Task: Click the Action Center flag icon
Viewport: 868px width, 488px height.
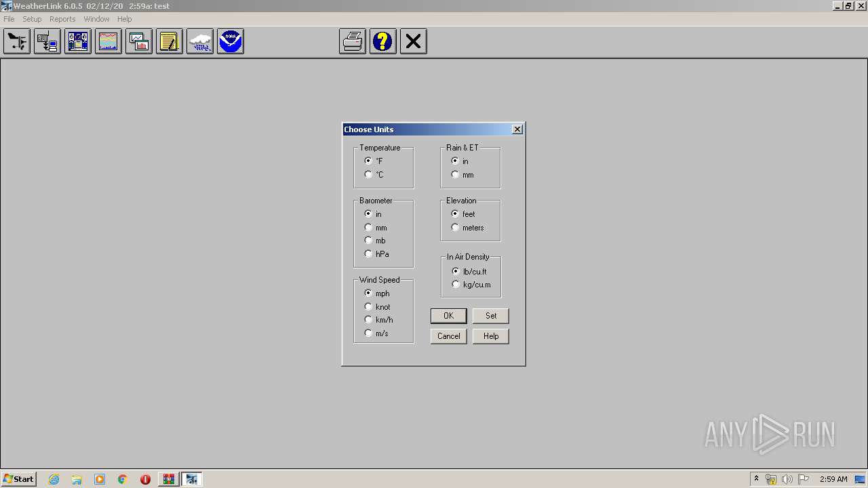Action: pyautogui.click(x=803, y=479)
